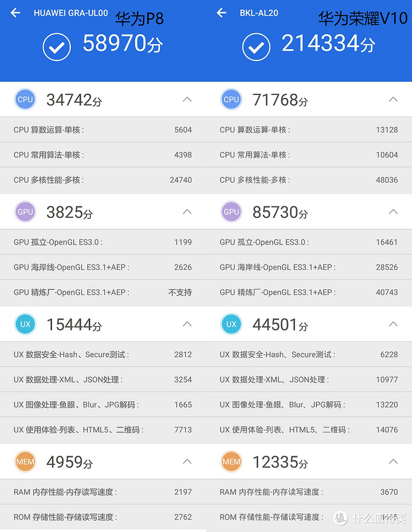Tap the MEM icon next to 12335
This screenshot has height=532, width=412.
(x=231, y=461)
